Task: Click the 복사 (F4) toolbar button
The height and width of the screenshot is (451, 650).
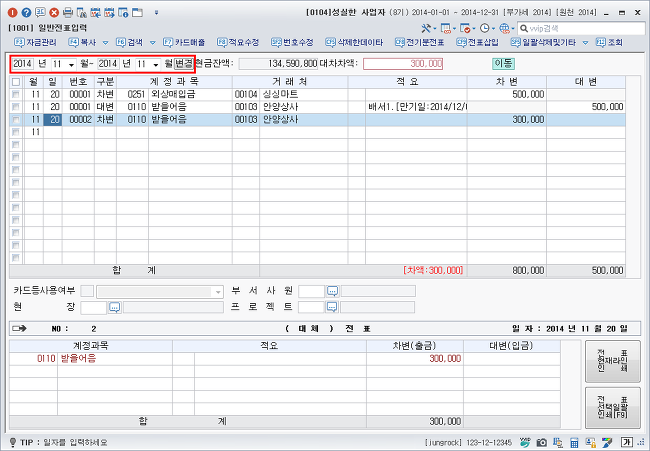Action: coord(82,42)
